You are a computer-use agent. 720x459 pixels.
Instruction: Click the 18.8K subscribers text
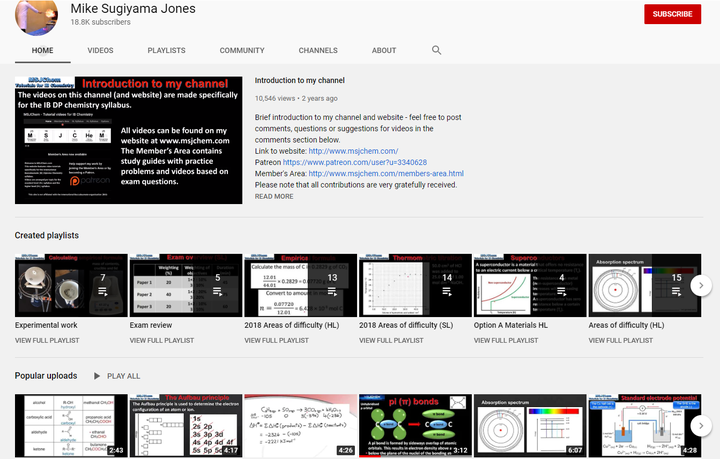(x=100, y=22)
